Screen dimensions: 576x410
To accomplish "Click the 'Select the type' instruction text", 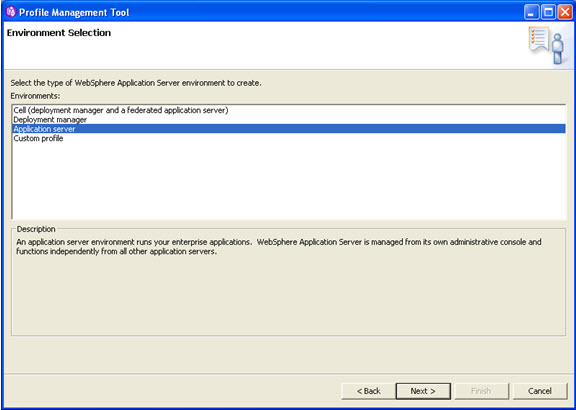I will 136,83.
